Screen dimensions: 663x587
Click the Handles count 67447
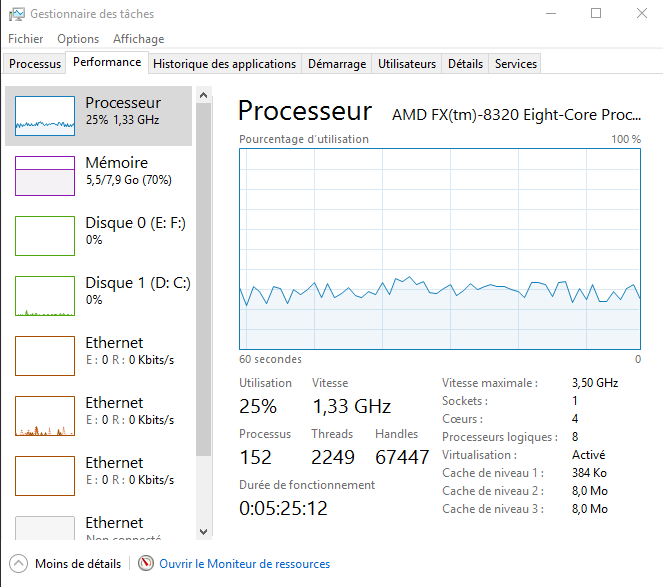coord(402,457)
